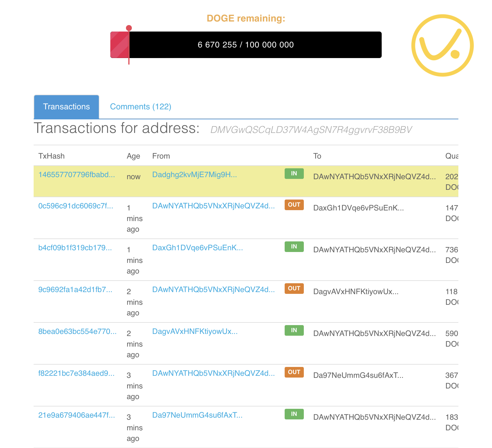Open sender address Dadghg2kvMjE7Mig9H...

pyautogui.click(x=195, y=174)
